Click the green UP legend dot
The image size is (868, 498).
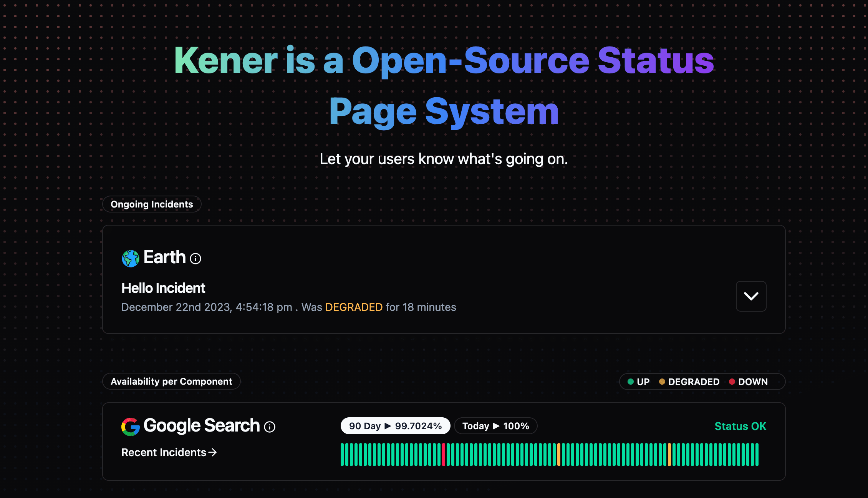630,382
